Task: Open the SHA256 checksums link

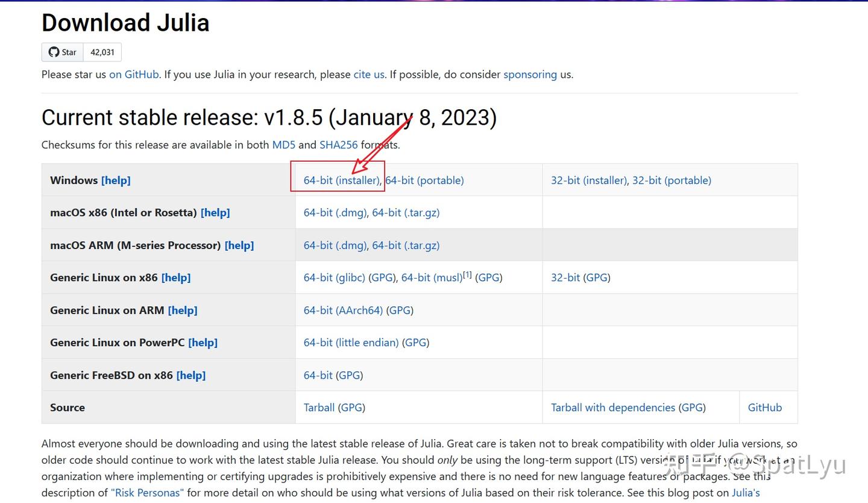Action: click(338, 145)
